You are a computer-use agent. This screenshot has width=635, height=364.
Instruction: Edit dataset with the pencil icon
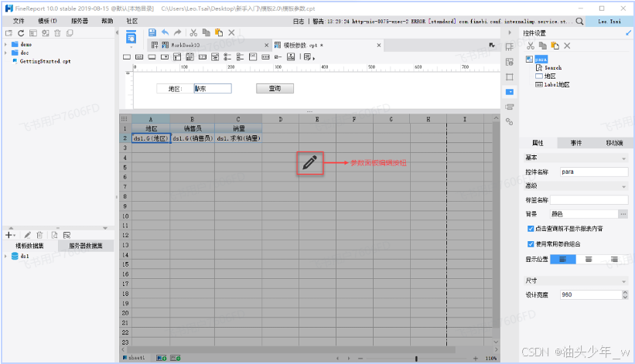[27, 235]
